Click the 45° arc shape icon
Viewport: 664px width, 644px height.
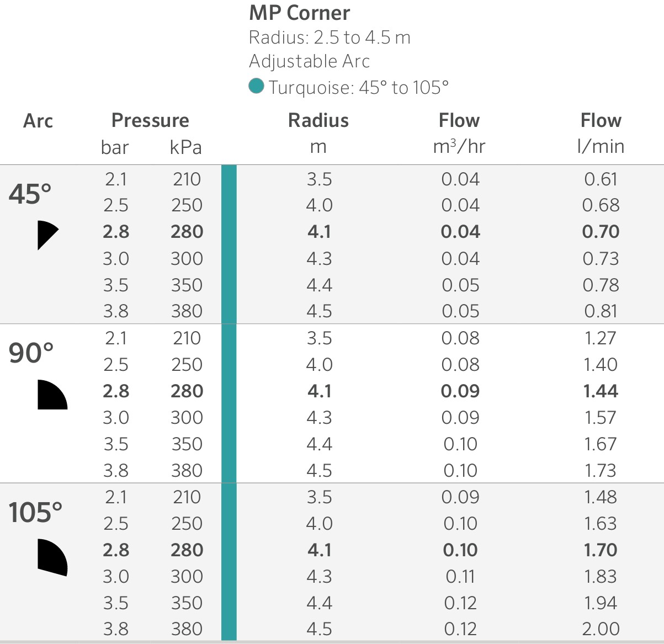coord(45,235)
